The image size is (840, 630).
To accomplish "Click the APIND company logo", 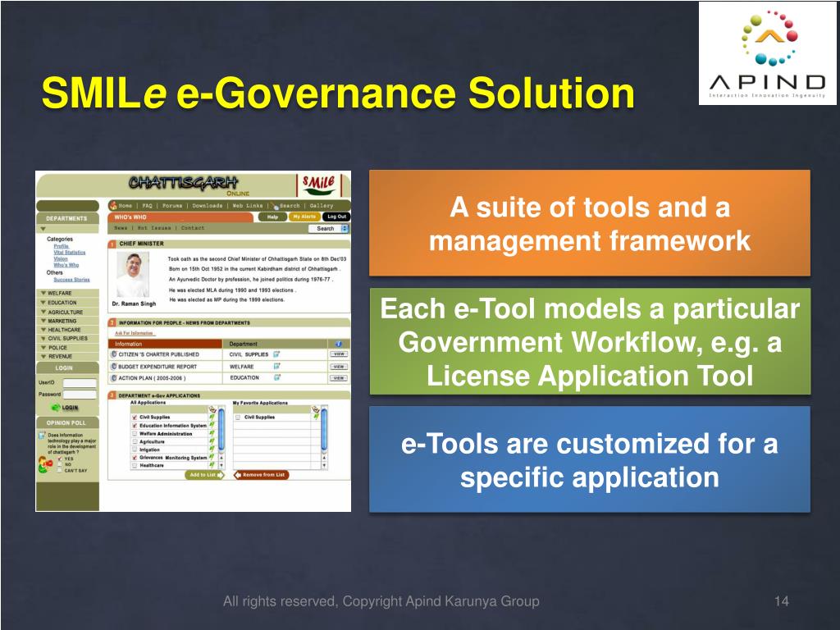I will click(767, 53).
